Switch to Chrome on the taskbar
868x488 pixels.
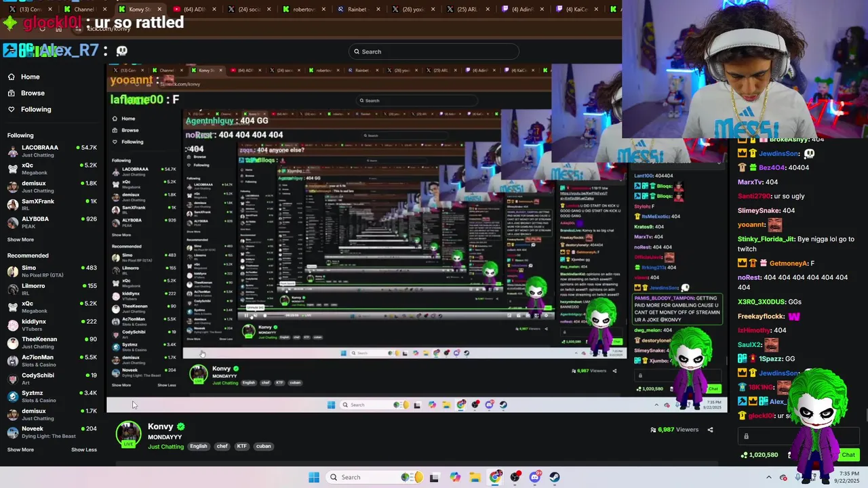[x=496, y=477]
